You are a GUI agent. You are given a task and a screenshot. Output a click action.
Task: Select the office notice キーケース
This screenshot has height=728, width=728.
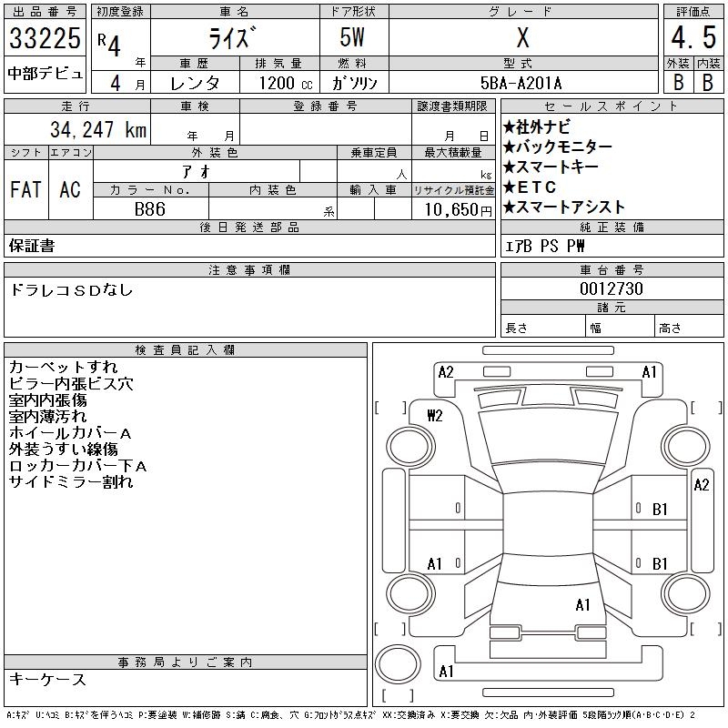(47, 680)
